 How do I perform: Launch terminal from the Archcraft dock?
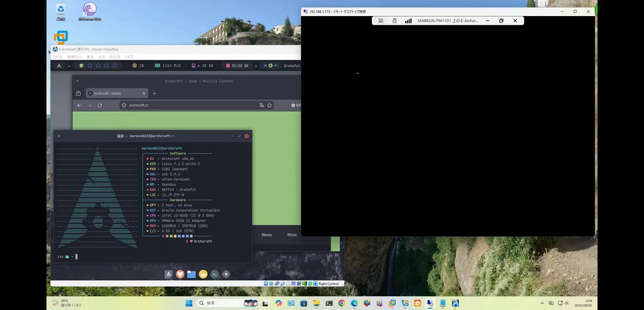[x=215, y=274]
